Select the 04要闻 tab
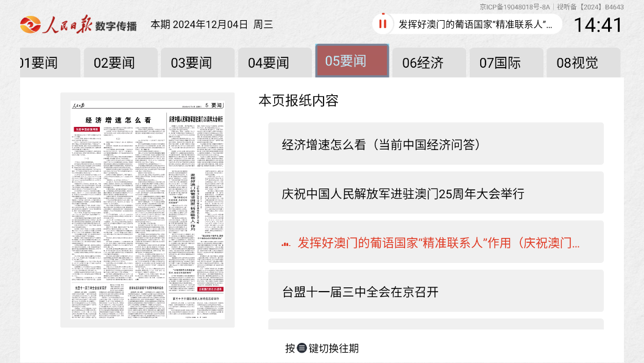Screen dimensions: 644x363 pyautogui.click(x=269, y=63)
